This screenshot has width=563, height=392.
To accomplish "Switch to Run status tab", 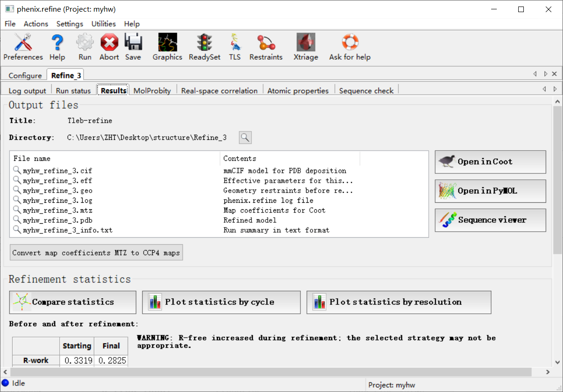I will pos(73,90).
